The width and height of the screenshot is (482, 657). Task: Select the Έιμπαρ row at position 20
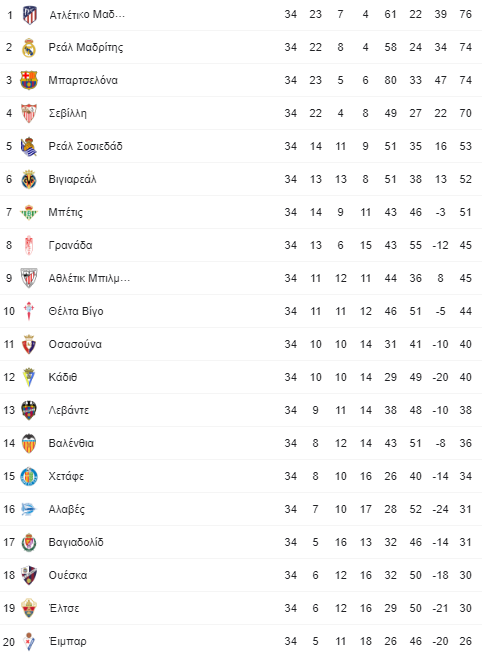[x=241, y=641]
